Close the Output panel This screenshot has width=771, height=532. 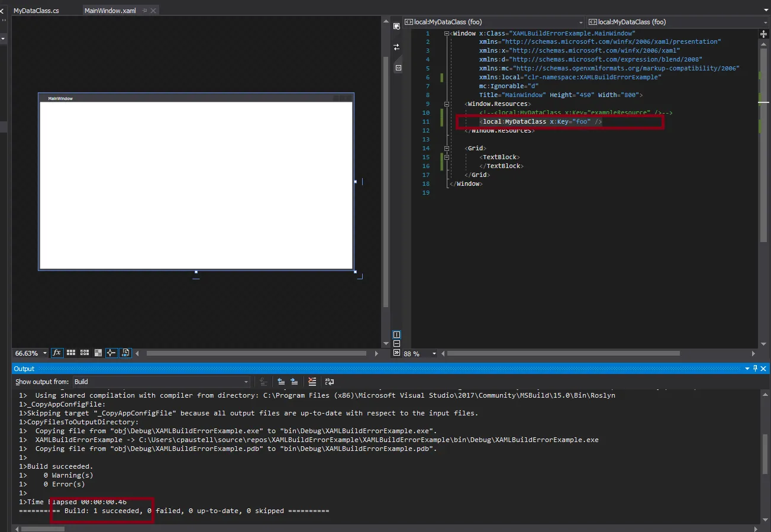[x=764, y=369]
